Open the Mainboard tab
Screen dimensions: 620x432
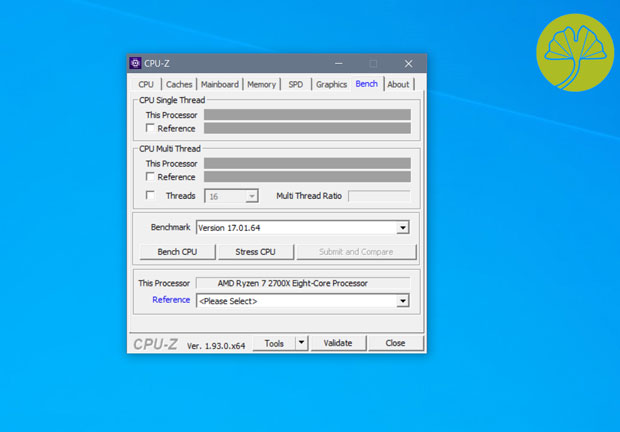click(x=219, y=85)
